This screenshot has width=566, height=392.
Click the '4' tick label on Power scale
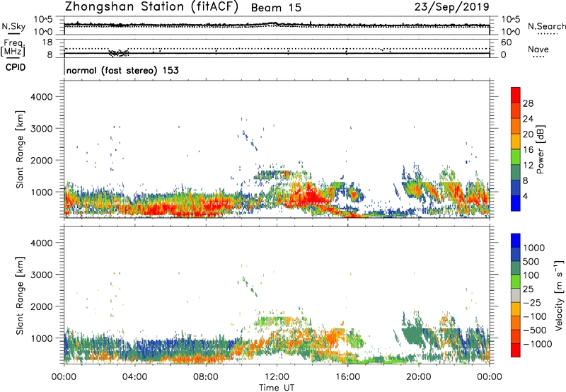(526, 196)
